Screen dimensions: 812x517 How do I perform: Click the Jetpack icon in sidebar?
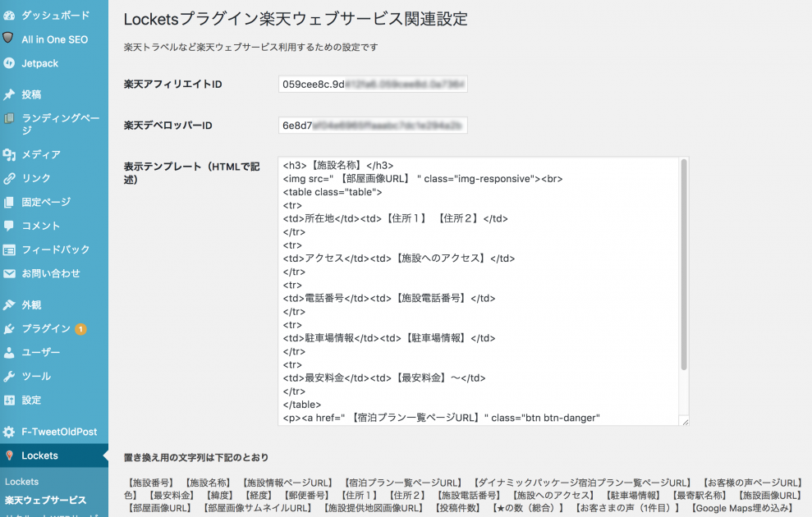pyautogui.click(x=9, y=63)
